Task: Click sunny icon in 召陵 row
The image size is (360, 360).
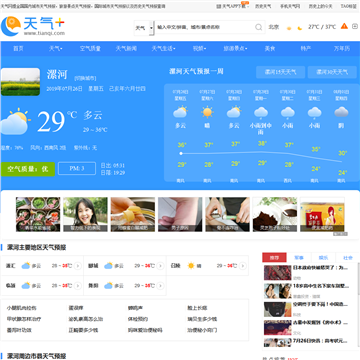Action: pyautogui.click(x=191, y=266)
